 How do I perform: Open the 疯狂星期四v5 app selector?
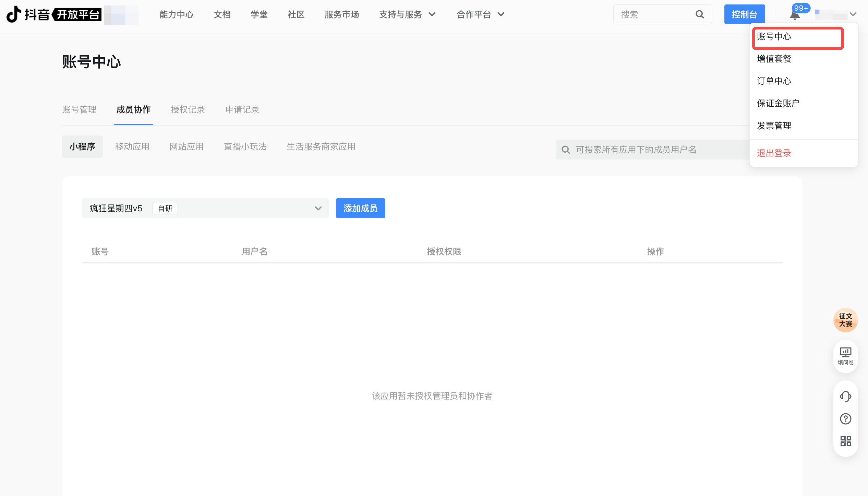click(205, 208)
